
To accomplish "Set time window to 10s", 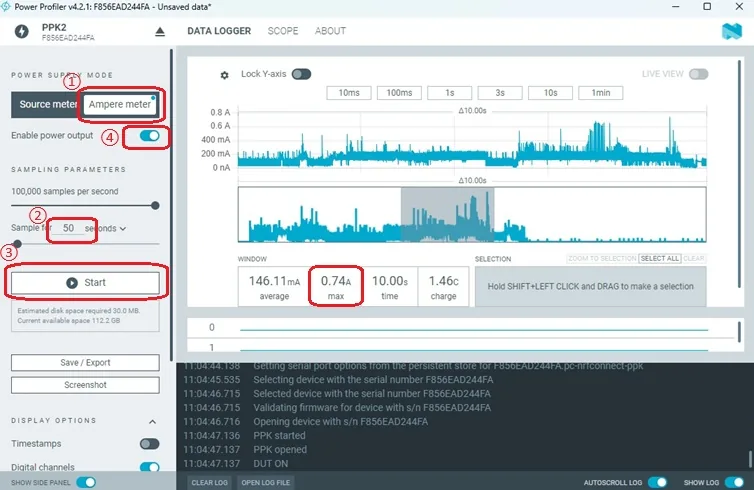I will 551,93.
